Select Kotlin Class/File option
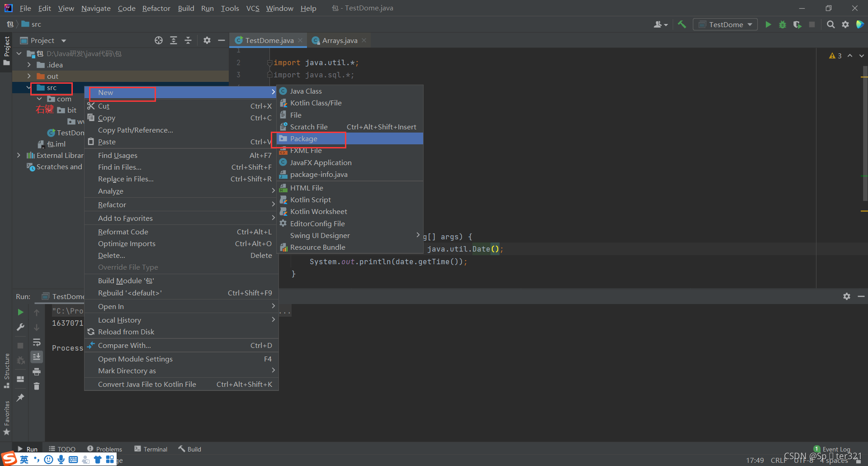 click(350, 103)
